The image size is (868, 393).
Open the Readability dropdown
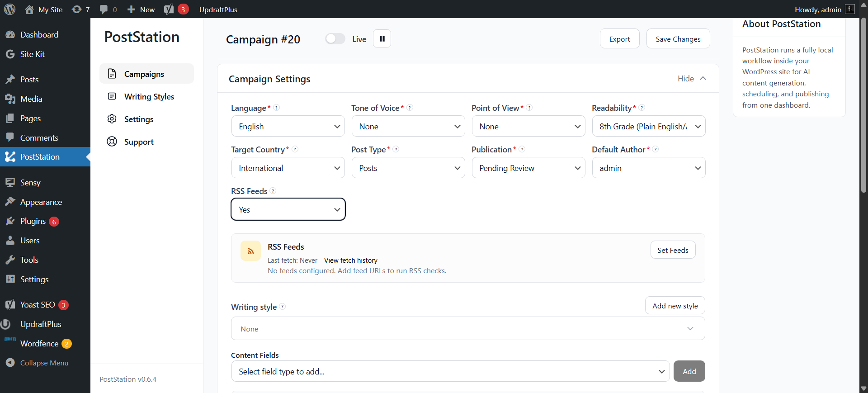[649, 126]
